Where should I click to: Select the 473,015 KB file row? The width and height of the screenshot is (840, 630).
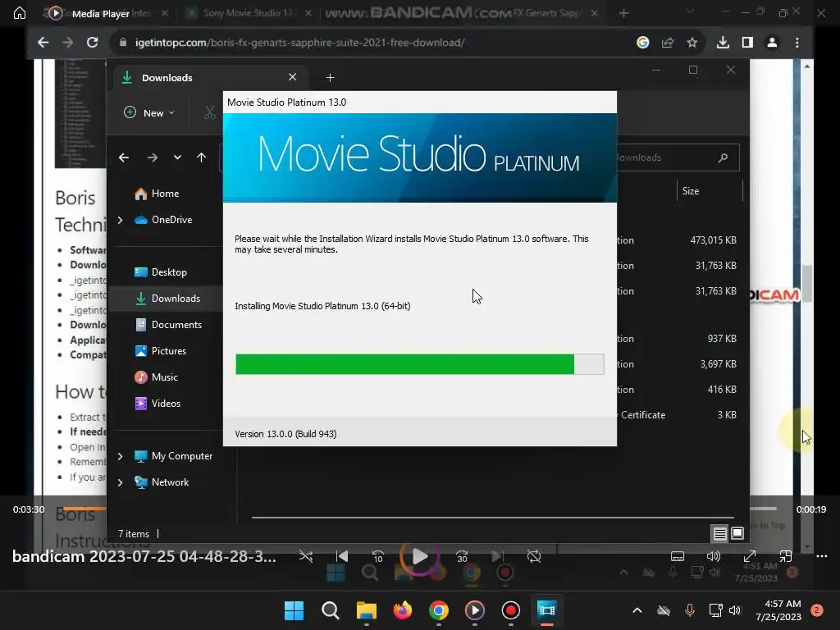pyautogui.click(x=679, y=240)
